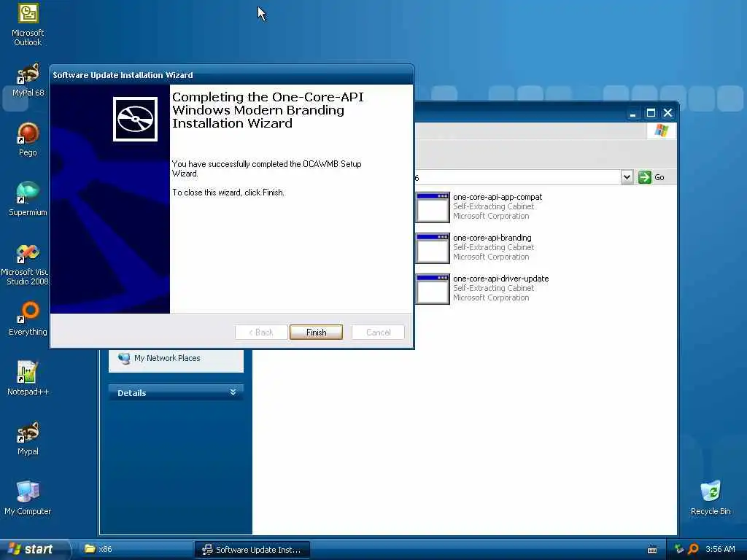Click the 3:56 AM clock
This screenshot has width=747, height=560.
[720, 549]
